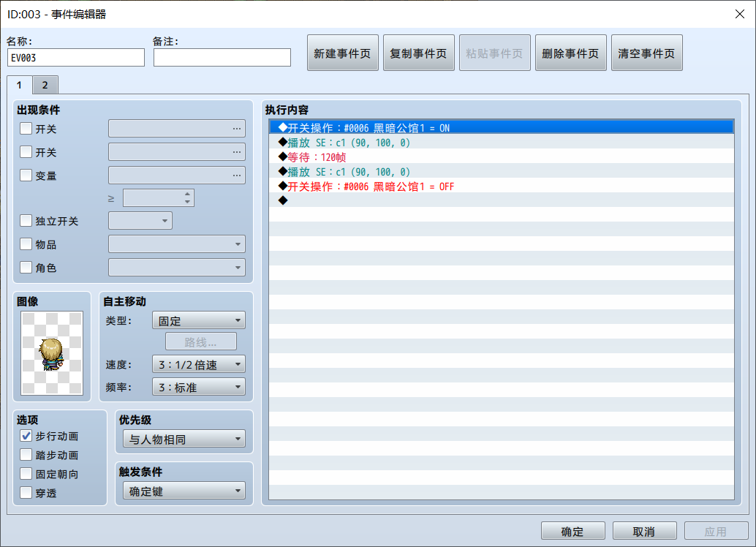Image resolution: width=756 pixels, height=547 pixels.
Task: Check the 穿透 option
Action: point(26,492)
